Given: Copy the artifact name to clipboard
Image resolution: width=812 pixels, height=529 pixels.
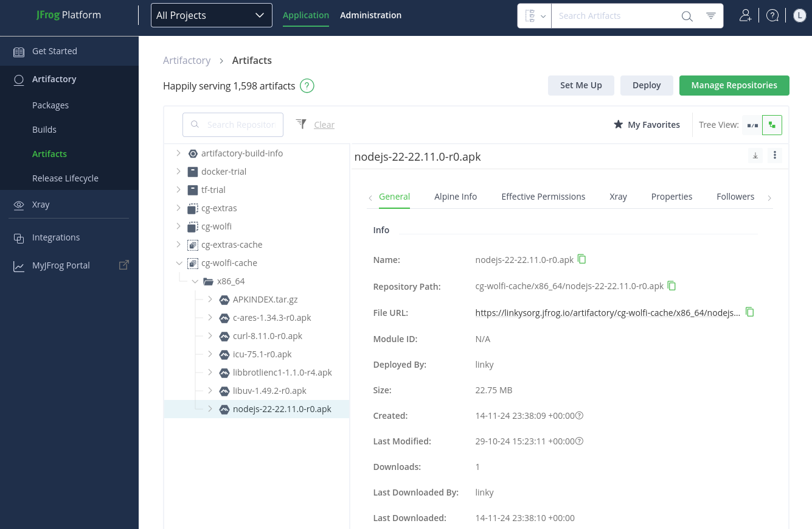Looking at the screenshot, I should point(581,259).
